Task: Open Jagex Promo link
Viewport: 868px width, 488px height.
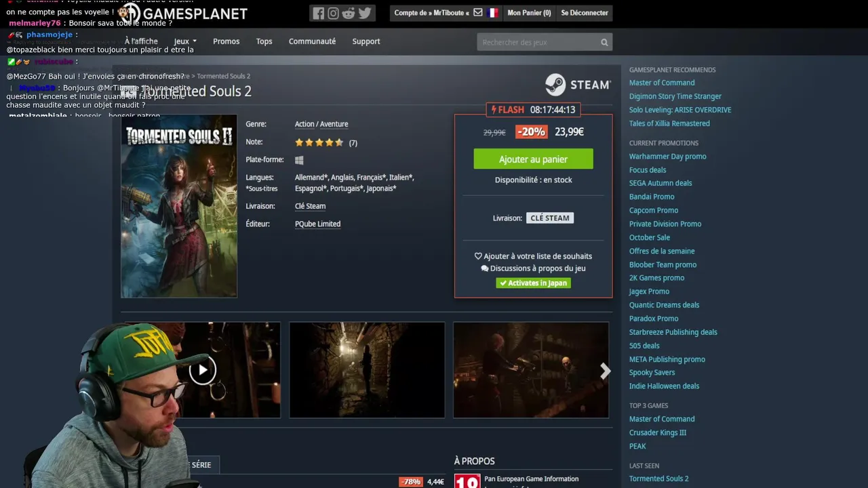Action: pos(649,291)
